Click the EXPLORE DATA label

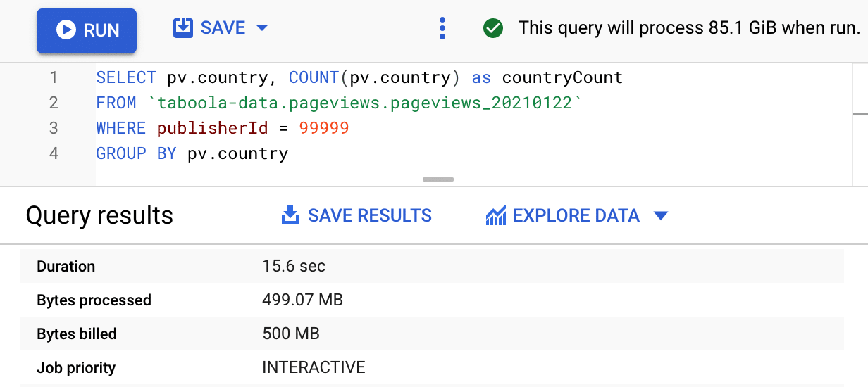pyautogui.click(x=576, y=215)
